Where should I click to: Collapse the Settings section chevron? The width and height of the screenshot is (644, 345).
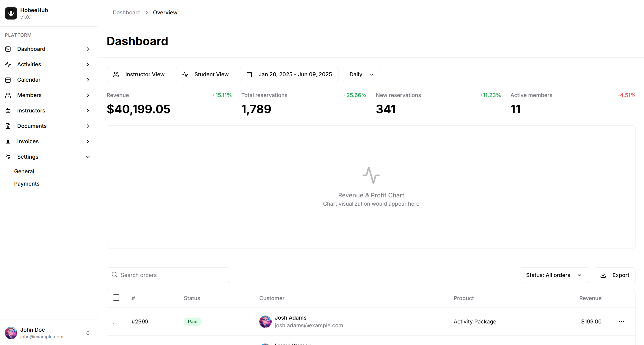[88, 157]
